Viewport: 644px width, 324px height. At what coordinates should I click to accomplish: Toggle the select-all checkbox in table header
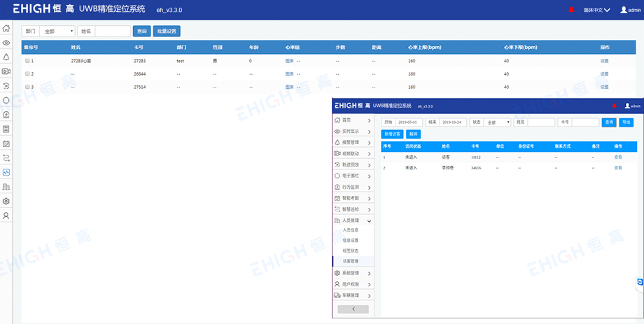(26, 47)
